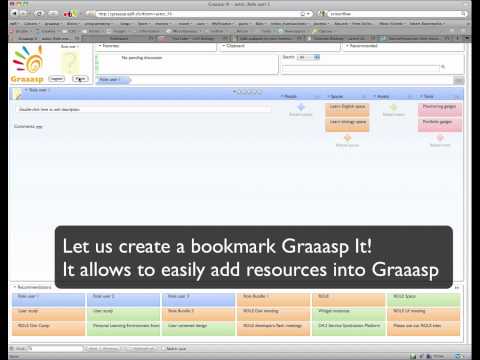The height and width of the screenshot is (360, 480).
Task: Click the small icon at the People column's right edge
Action: tap(317, 96)
